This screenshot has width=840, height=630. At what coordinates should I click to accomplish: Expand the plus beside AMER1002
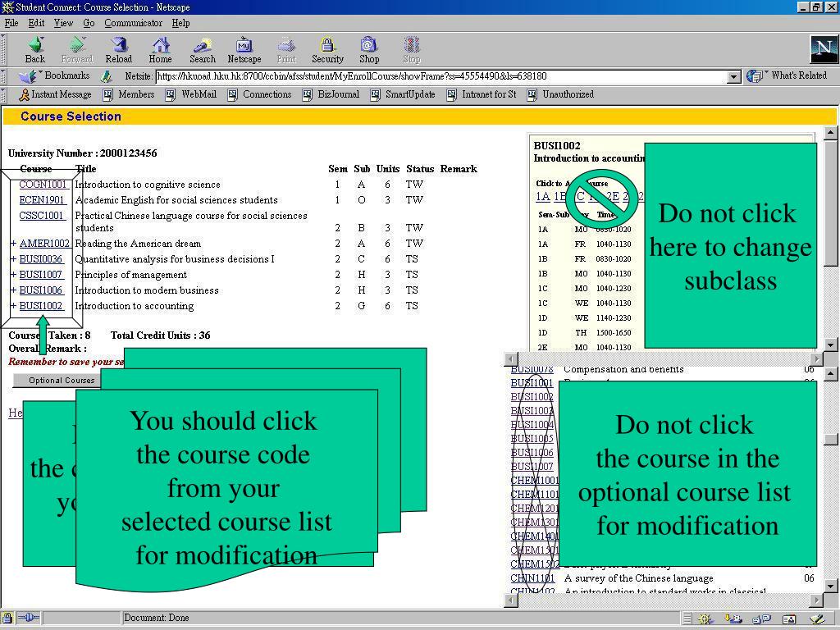point(13,244)
